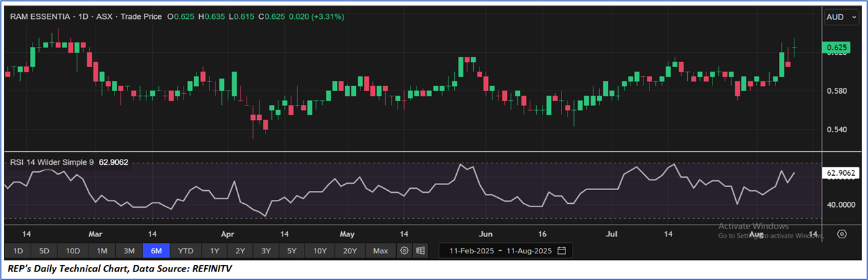
Task: Select the 1M time range
Action: (x=102, y=251)
